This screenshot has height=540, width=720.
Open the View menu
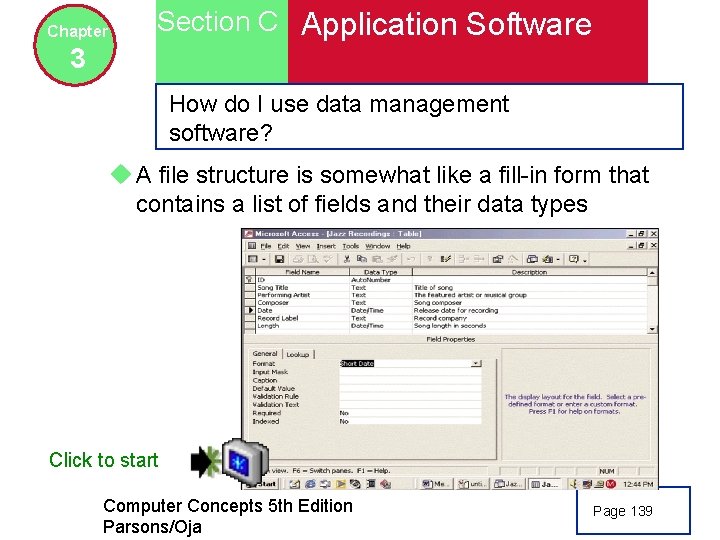[303, 246]
